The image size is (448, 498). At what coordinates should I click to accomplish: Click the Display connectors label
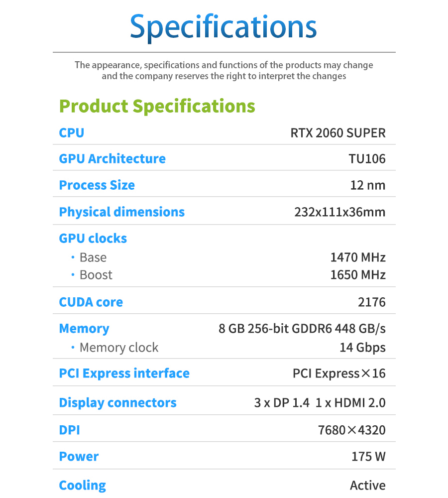(x=117, y=403)
